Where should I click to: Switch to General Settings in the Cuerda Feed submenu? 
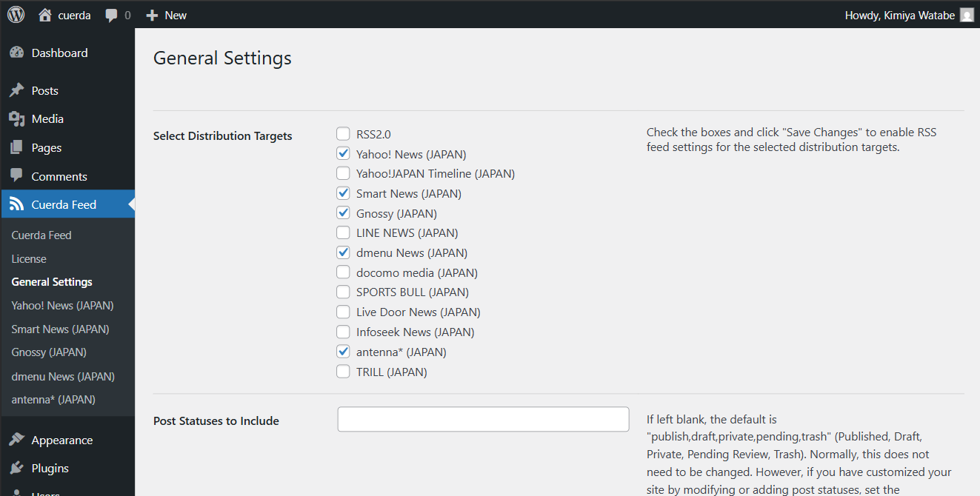click(52, 281)
